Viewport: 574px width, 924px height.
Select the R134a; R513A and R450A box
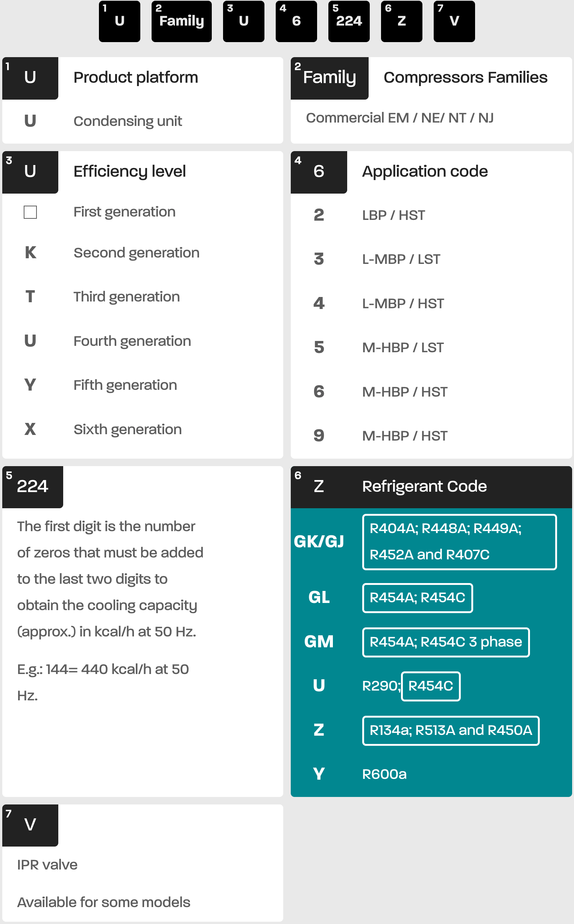(451, 730)
